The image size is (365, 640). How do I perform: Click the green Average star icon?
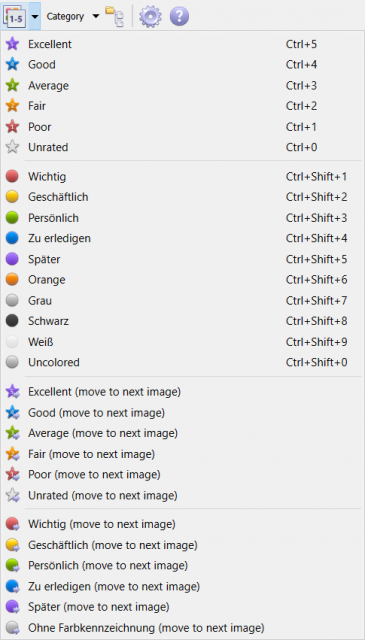12,86
